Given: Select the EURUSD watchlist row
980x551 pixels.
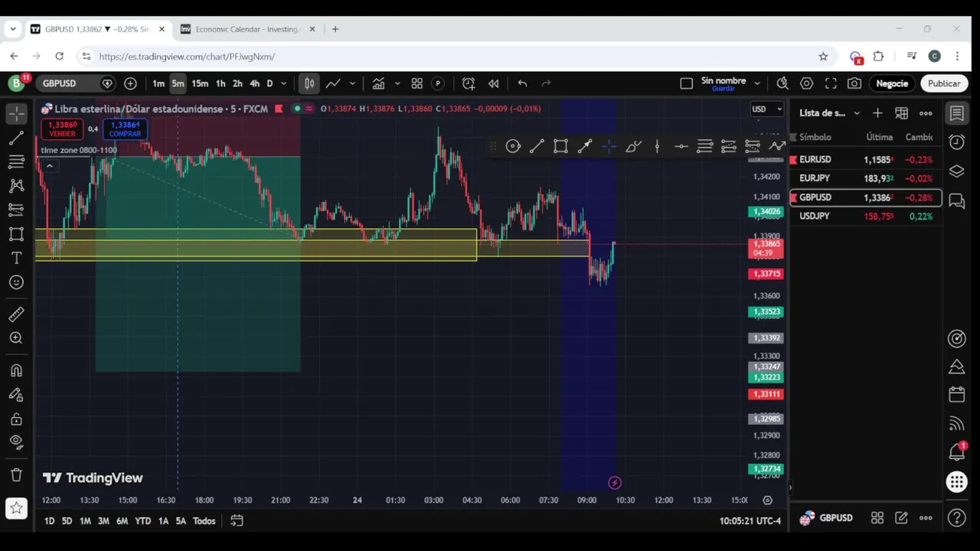Looking at the screenshot, I should 865,159.
